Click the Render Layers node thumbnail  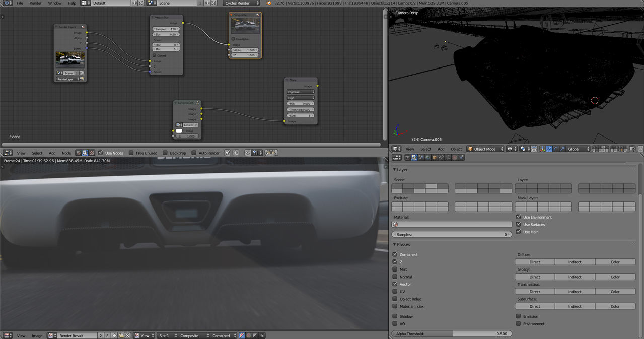coord(70,59)
